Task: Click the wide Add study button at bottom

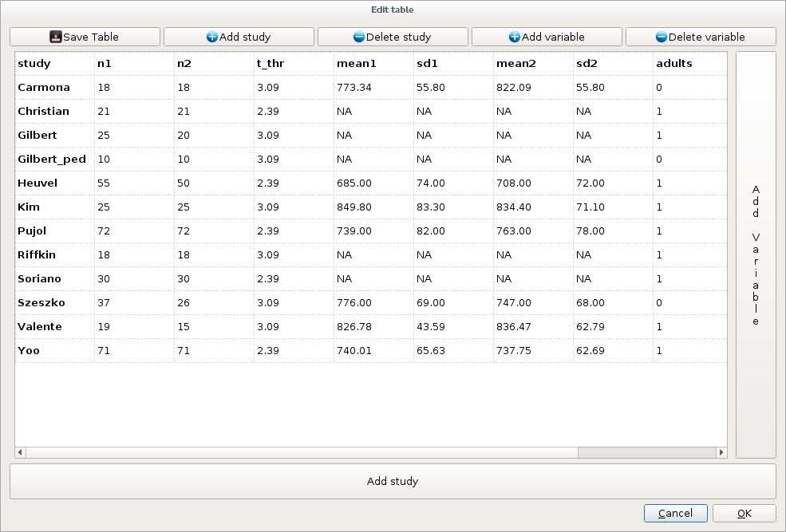Action: pos(393,481)
